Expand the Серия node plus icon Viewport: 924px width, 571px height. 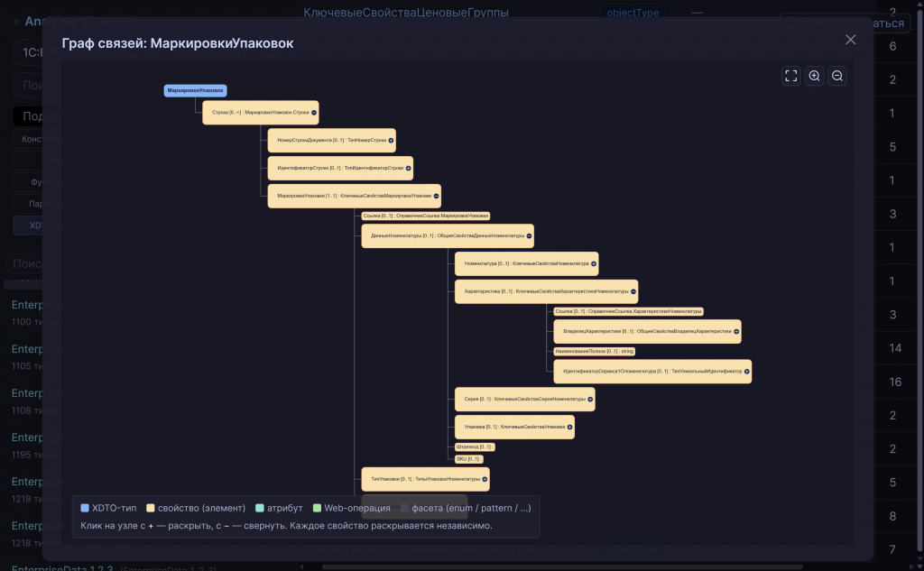pos(590,400)
